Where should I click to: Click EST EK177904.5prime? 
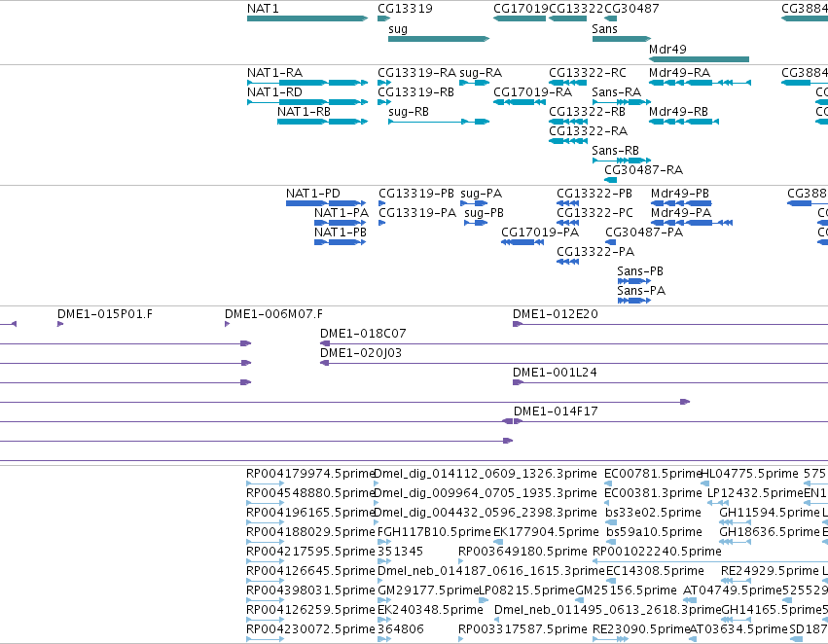point(498,542)
